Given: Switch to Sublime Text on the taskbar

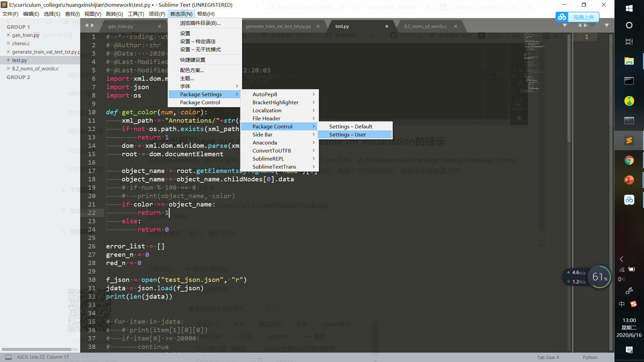Looking at the screenshot, I should click(629, 140).
